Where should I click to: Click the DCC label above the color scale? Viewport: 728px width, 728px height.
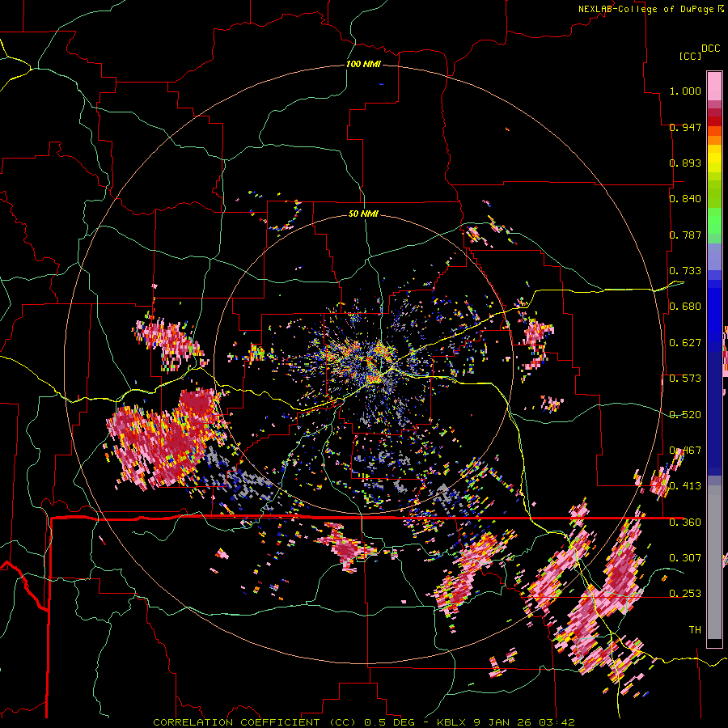[710, 49]
